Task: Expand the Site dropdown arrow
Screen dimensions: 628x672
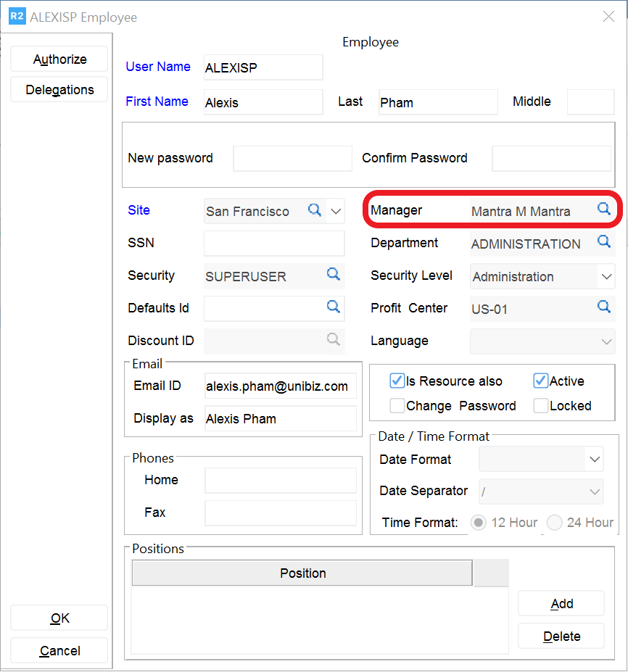Action: [x=336, y=212]
